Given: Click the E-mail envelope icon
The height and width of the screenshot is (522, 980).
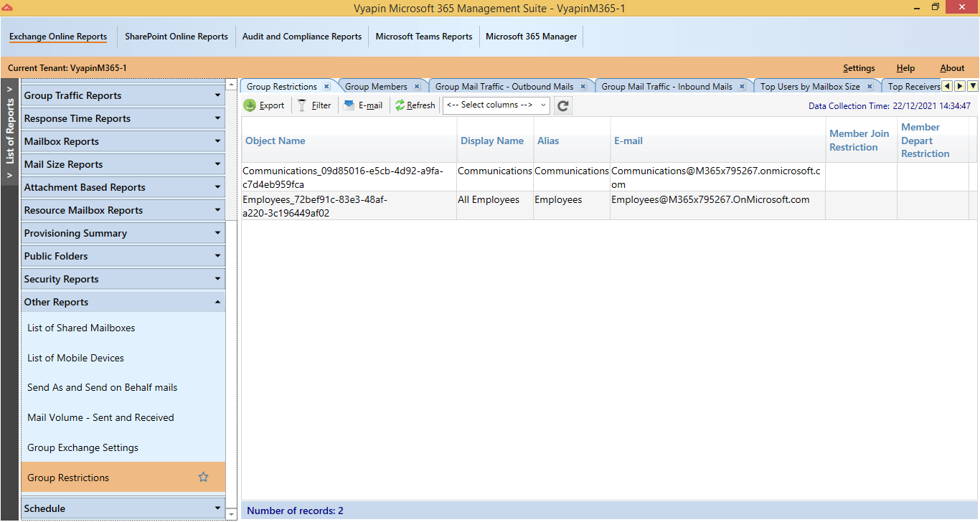Looking at the screenshot, I should (x=349, y=105).
